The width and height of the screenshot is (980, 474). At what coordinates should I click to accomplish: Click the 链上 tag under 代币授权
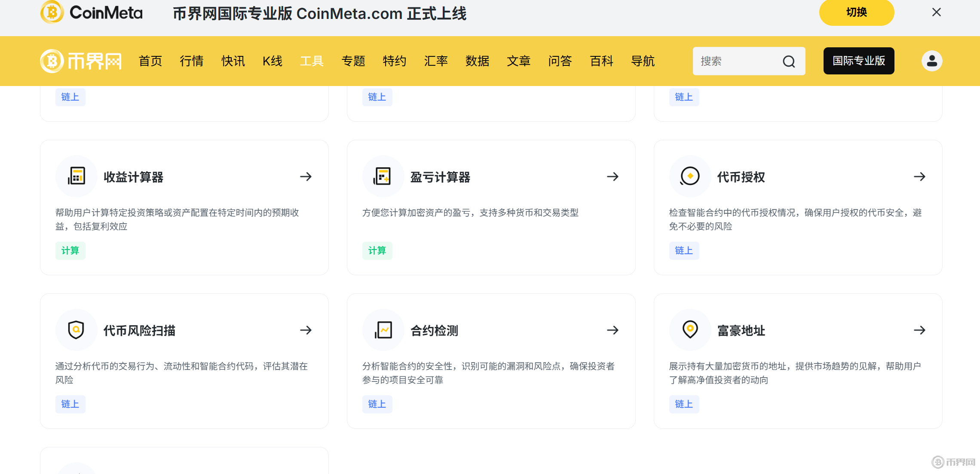pyautogui.click(x=684, y=250)
